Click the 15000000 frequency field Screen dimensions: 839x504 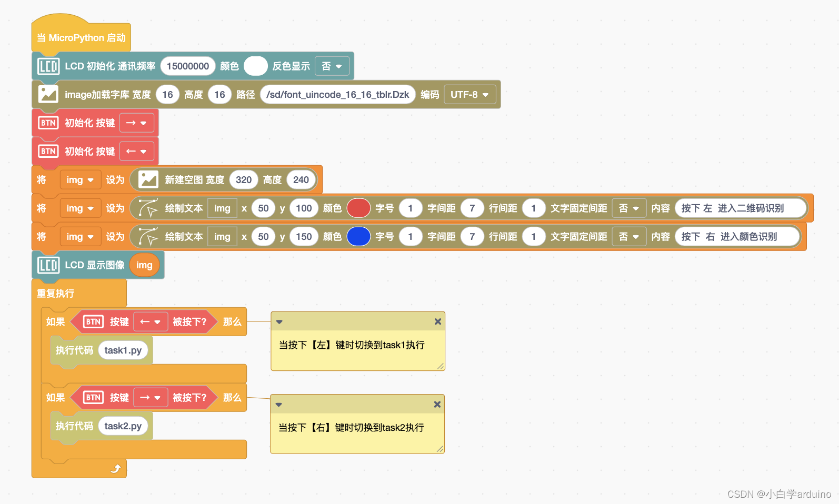pos(188,66)
